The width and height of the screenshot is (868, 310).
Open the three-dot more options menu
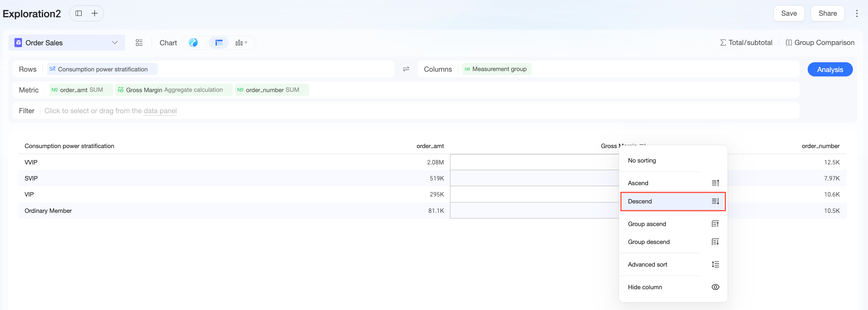857,14
